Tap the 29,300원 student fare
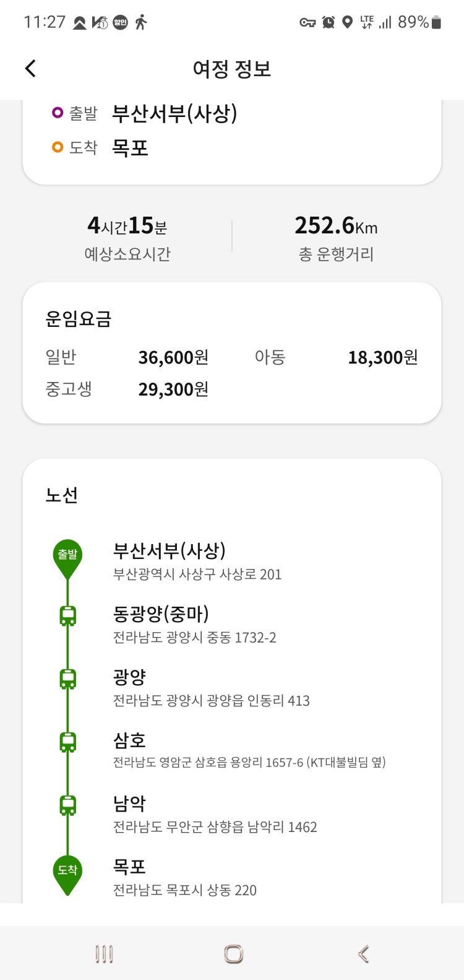 coord(173,389)
